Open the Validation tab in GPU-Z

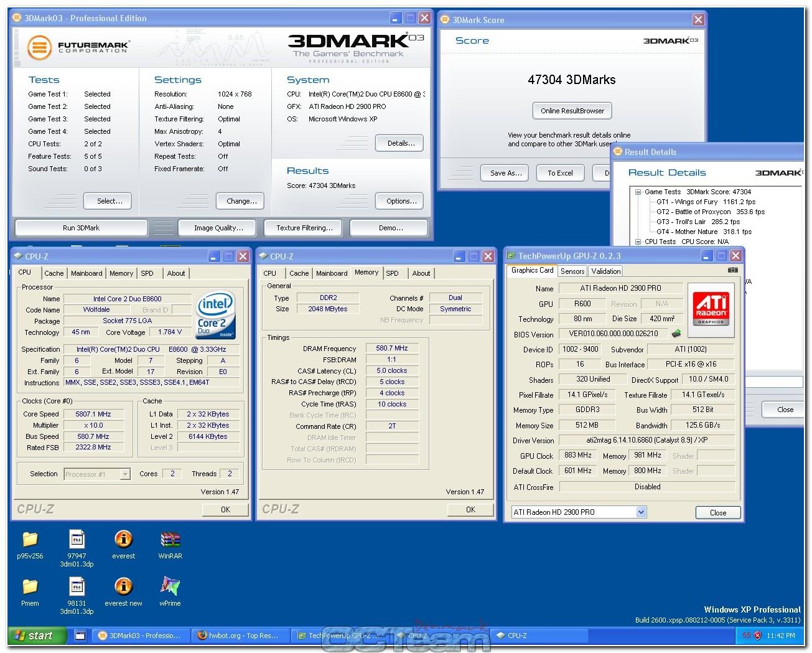(x=606, y=271)
